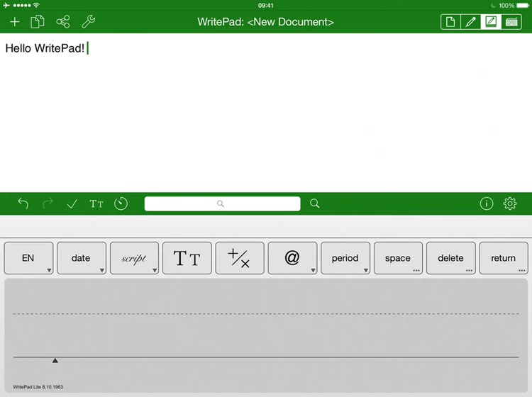
Task: Tap the magnifier search icon beside the field
Action: click(314, 203)
